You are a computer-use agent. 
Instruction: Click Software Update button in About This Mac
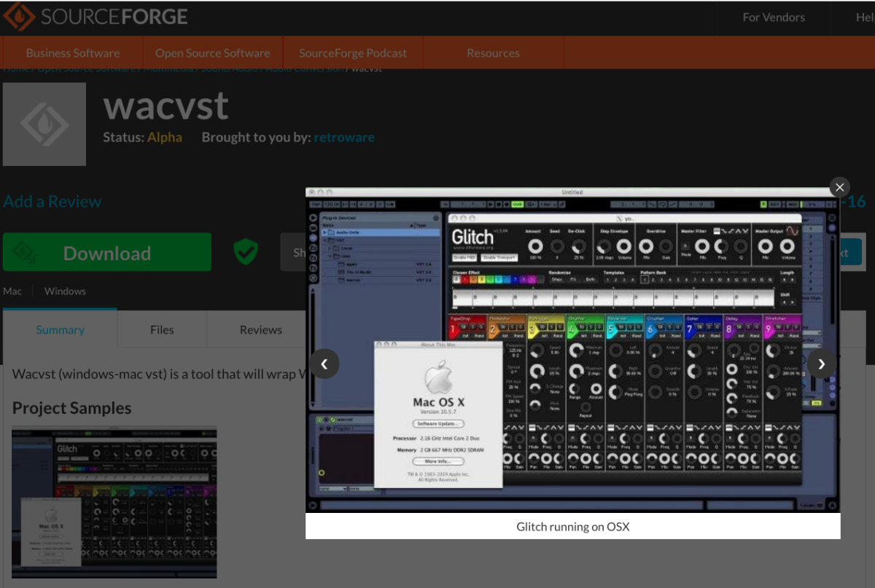[x=438, y=423]
